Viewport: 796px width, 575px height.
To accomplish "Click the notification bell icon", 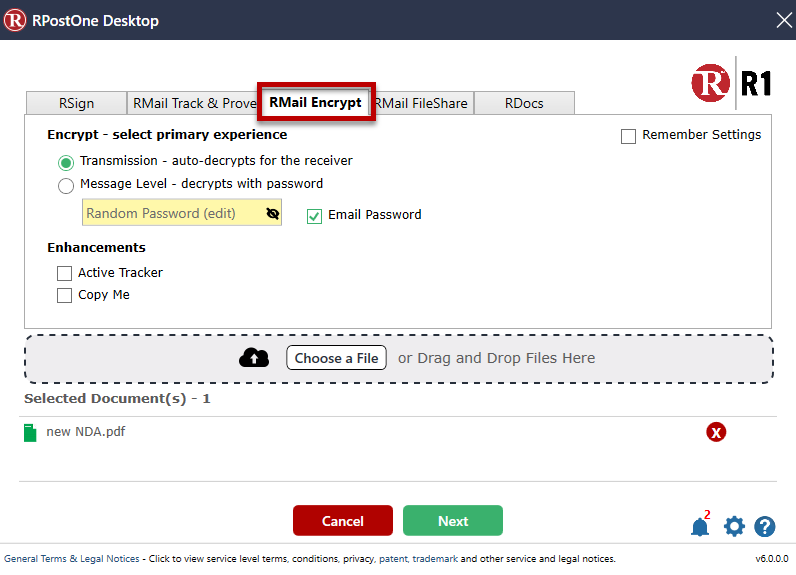I will click(700, 527).
